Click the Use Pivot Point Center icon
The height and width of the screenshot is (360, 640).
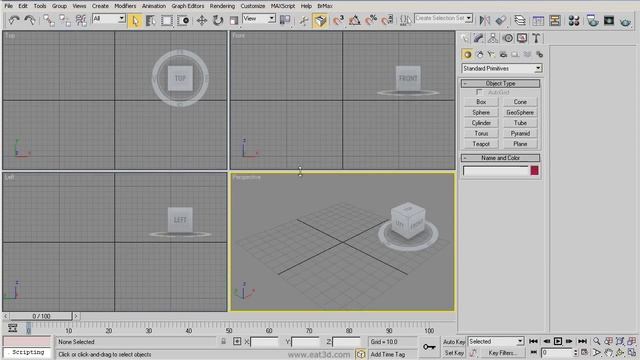coord(285,20)
